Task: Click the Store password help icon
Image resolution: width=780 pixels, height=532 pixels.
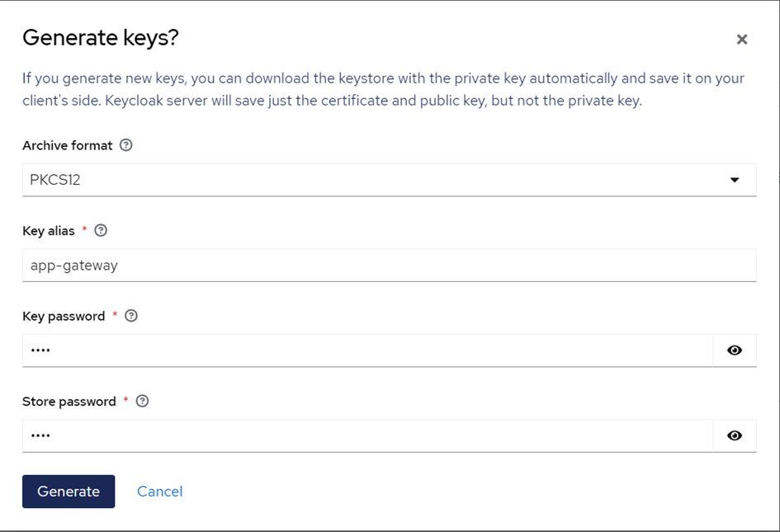Action: 142,402
